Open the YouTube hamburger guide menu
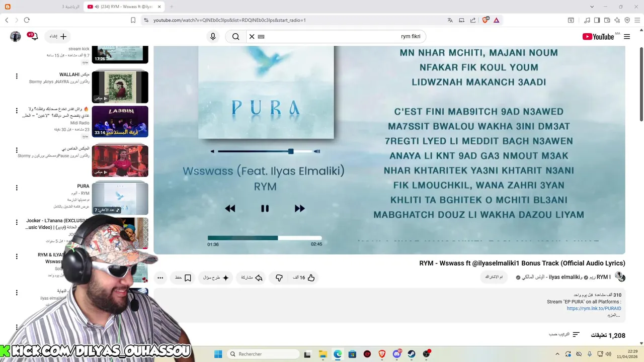The height and width of the screenshot is (362, 644). (627, 36)
